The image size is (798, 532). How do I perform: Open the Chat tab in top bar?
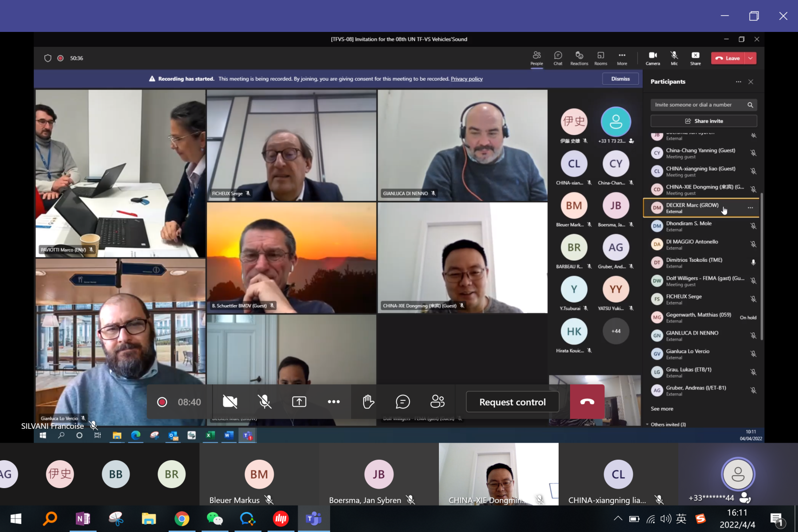tap(558, 58)
